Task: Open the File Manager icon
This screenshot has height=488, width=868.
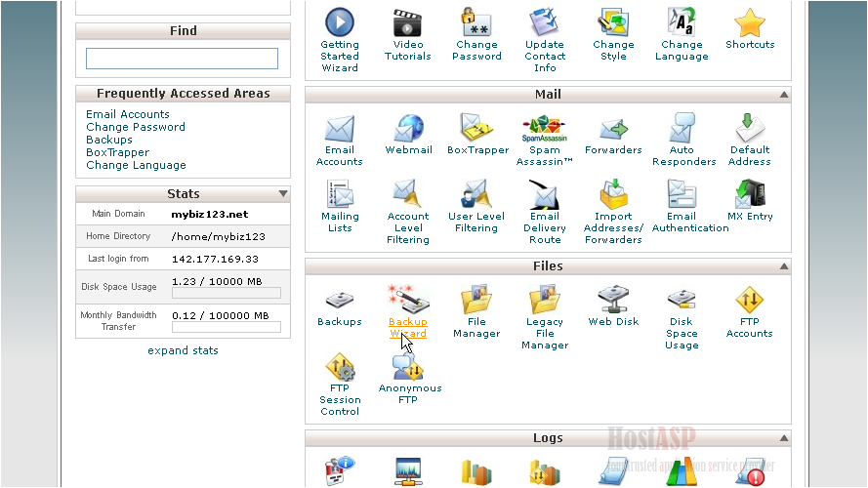Action: pyautogui.click(x=475, y=301)
